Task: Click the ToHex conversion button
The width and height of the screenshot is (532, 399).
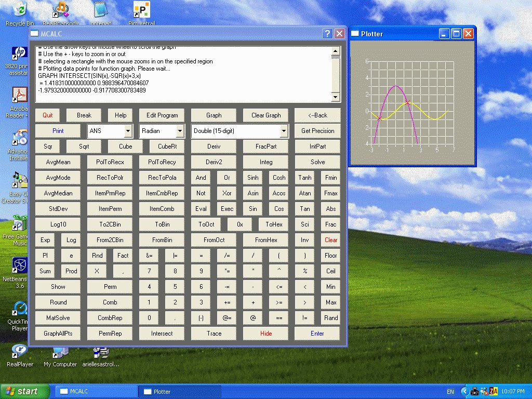Action: coord(274,224)
